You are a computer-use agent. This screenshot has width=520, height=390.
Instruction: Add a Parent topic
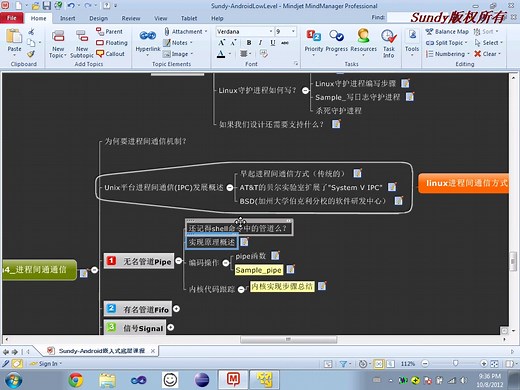[x=109, y=31]
